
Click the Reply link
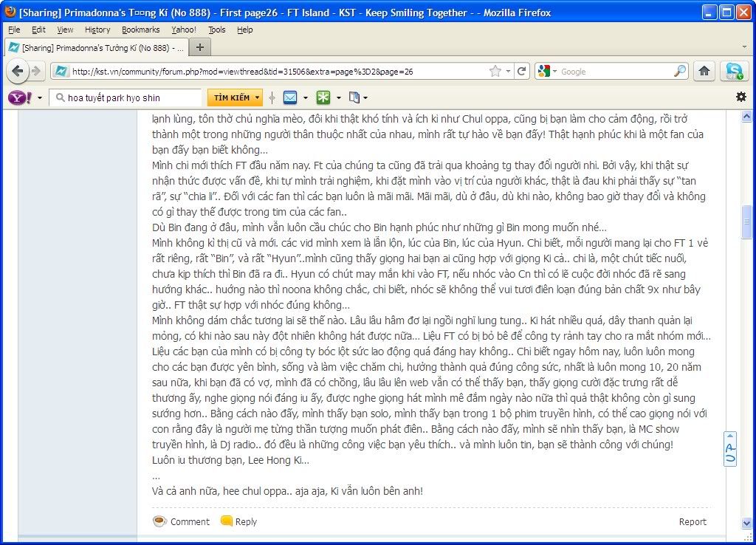(246, 521)
